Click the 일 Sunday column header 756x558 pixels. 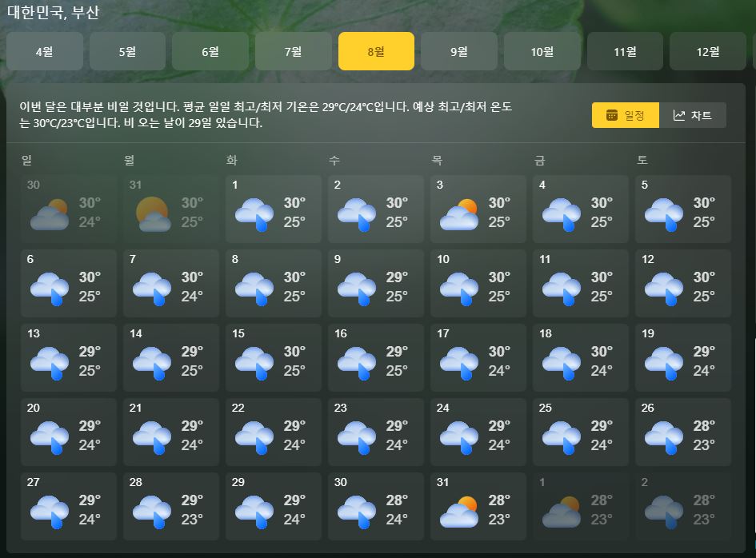[27, 160]
